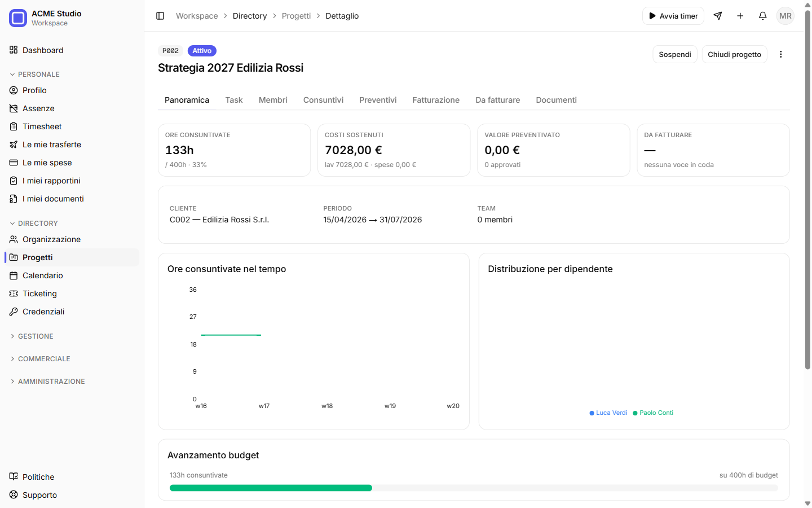Open I miei rapportini icon
Image resolution: width=812 pixels, height=508 pixels.
pyautogui.click(x=14, y=181)
